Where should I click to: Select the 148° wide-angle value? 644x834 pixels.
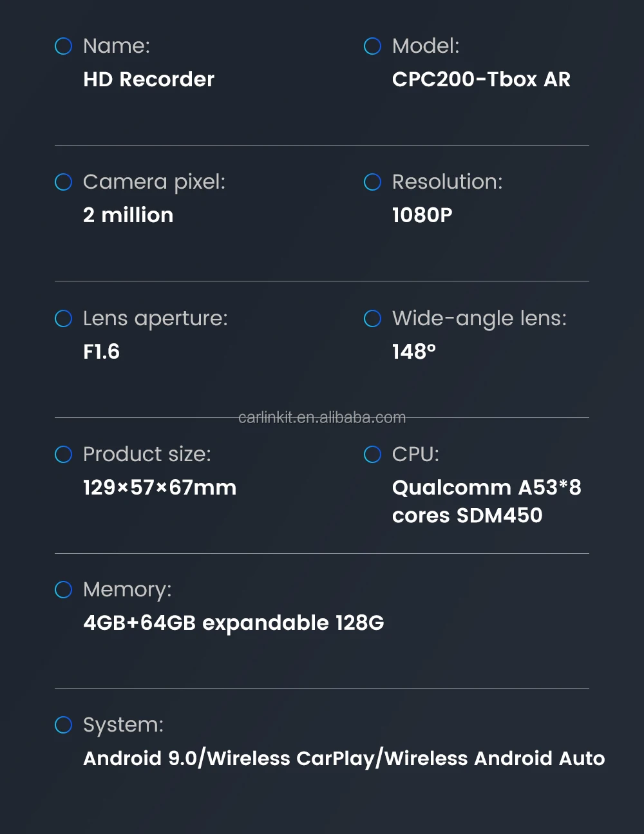tap(414, 352)
